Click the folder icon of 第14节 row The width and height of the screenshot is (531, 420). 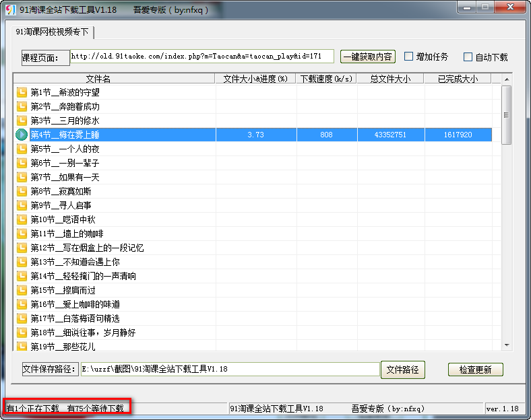pyautogui.click(x=22, y=276)
